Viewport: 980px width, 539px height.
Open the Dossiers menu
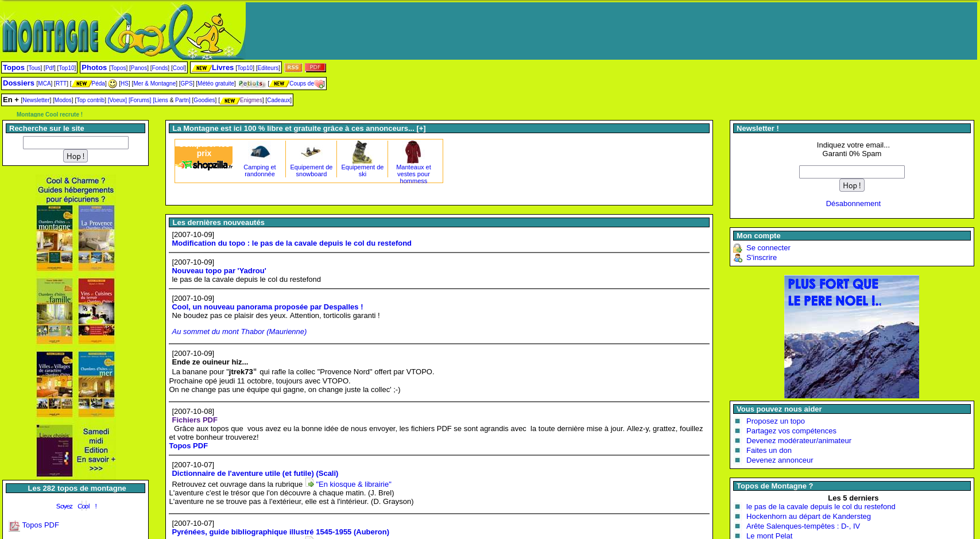(x=18, y=83)
